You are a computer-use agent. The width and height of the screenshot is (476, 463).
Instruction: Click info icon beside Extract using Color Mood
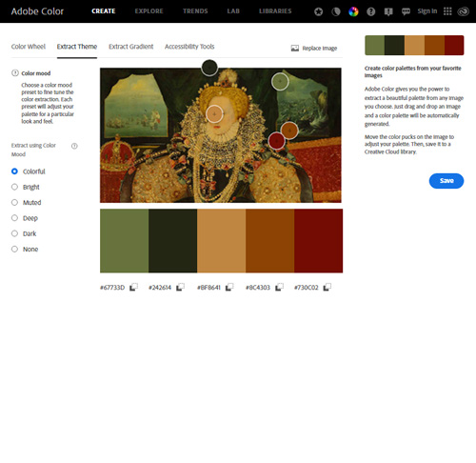(x=74, y=146)
